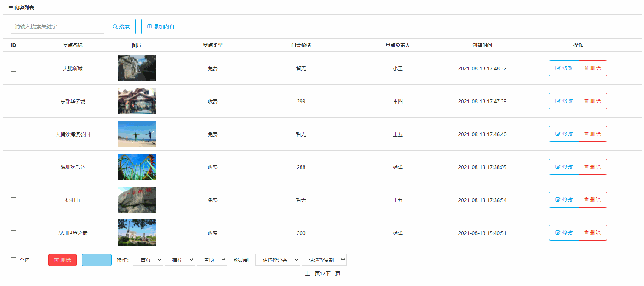Click the manager name 李四
Screen dimensions: 644x286
coord(397,101)
